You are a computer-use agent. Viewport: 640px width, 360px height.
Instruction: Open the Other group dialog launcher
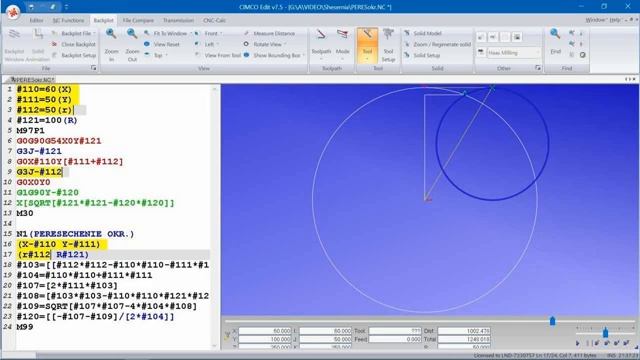tap(538, 68)
